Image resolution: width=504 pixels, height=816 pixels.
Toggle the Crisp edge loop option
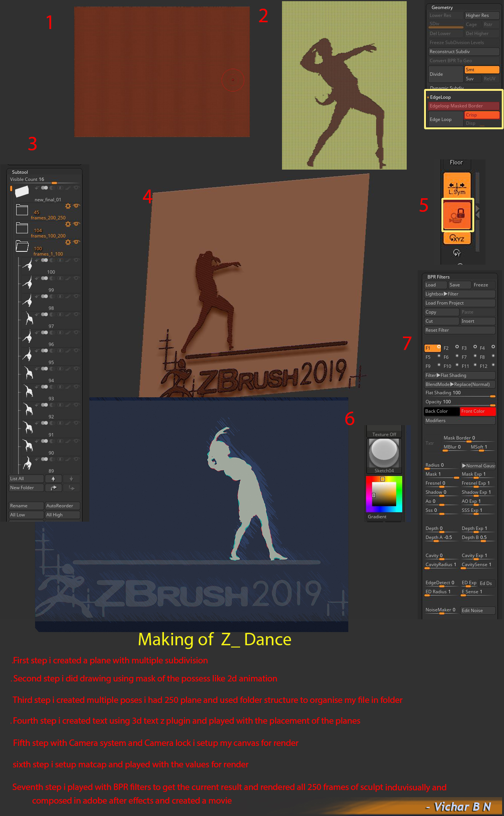tap(482, 115)
